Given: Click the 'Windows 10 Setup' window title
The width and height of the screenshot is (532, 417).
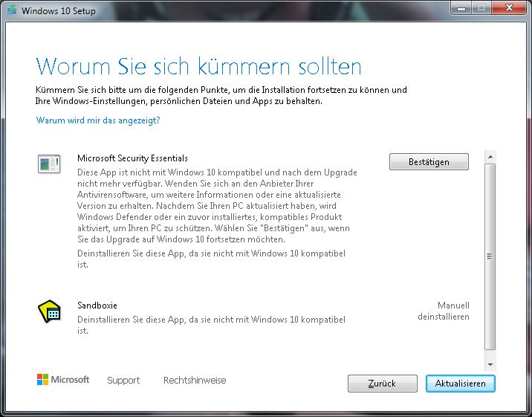Looking at the screenshot, I should tap(59, 10).
